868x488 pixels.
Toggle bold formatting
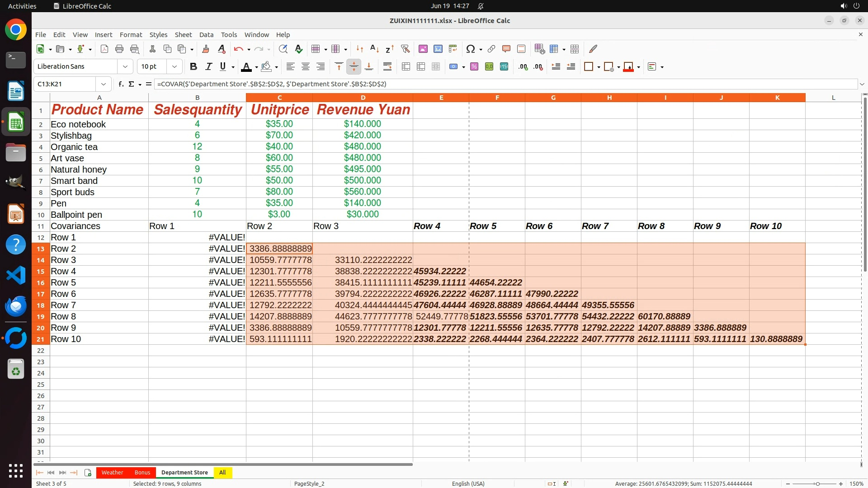[x=193, y=67]
